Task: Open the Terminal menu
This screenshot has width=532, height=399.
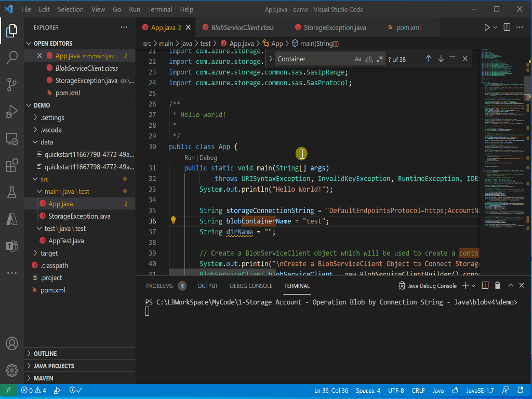Action: tap(160, 9)
